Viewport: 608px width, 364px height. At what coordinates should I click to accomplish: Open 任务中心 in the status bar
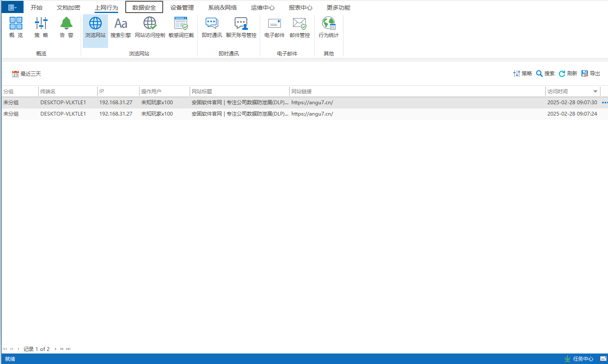[579, 359]
